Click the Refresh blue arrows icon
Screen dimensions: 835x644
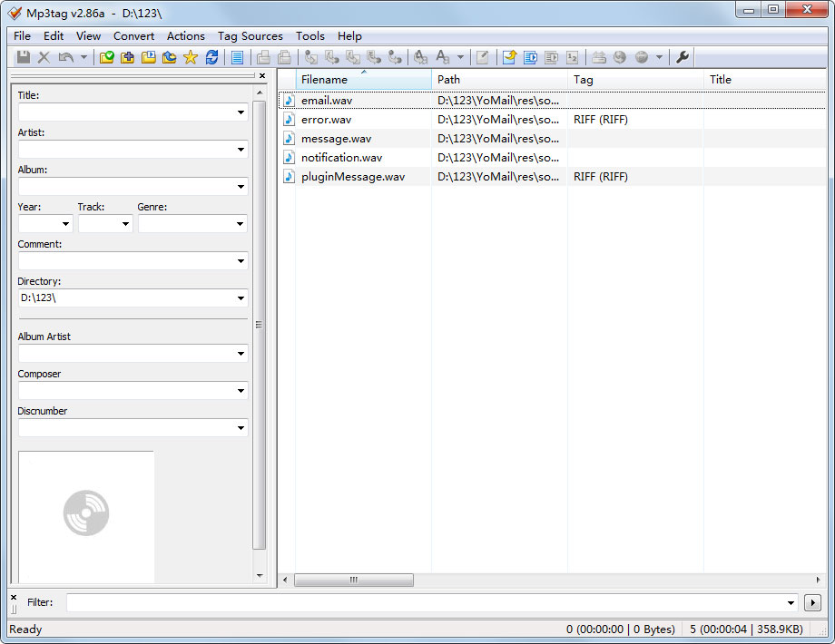click(x=211, y=57)
